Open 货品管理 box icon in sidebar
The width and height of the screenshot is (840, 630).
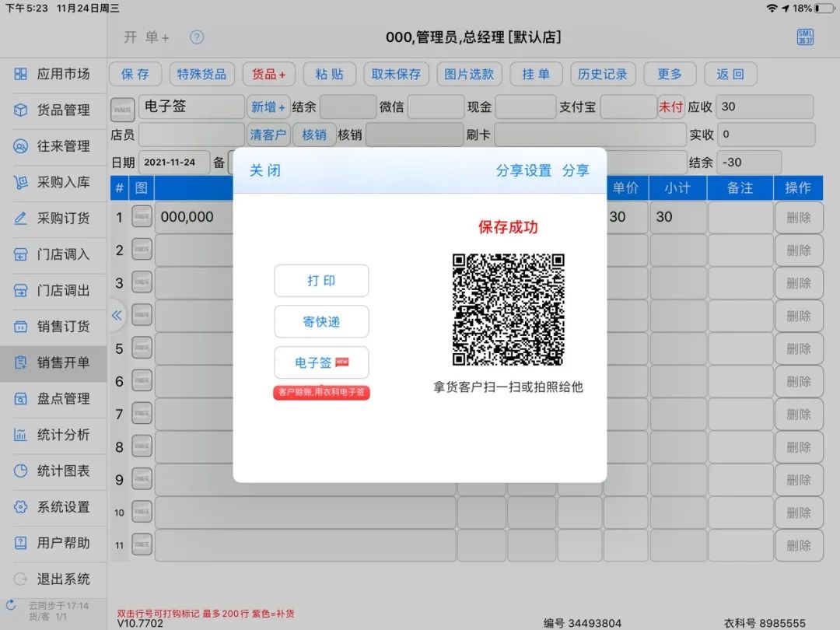(20, 110)
